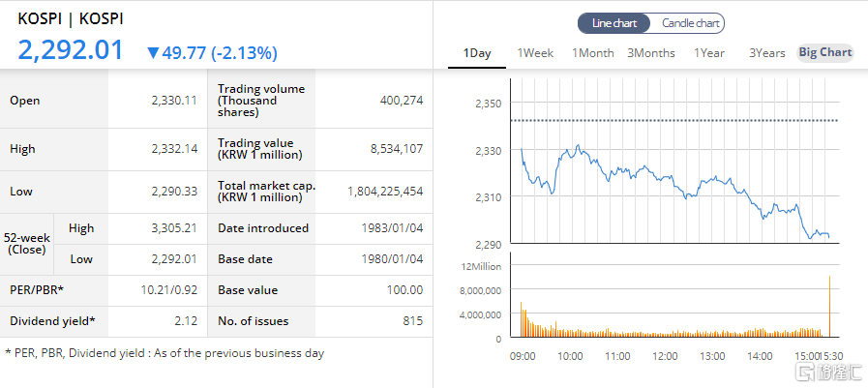Click the change value 49.77 (-2.13%)
This screenshot has height=388, width=868.
[x=220, y=53]
